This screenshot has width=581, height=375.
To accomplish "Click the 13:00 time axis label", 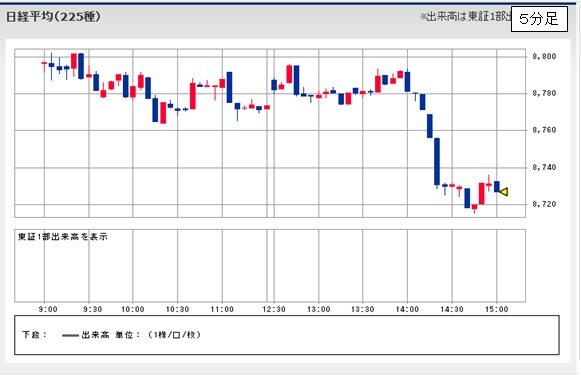I will tap(319, 309).
